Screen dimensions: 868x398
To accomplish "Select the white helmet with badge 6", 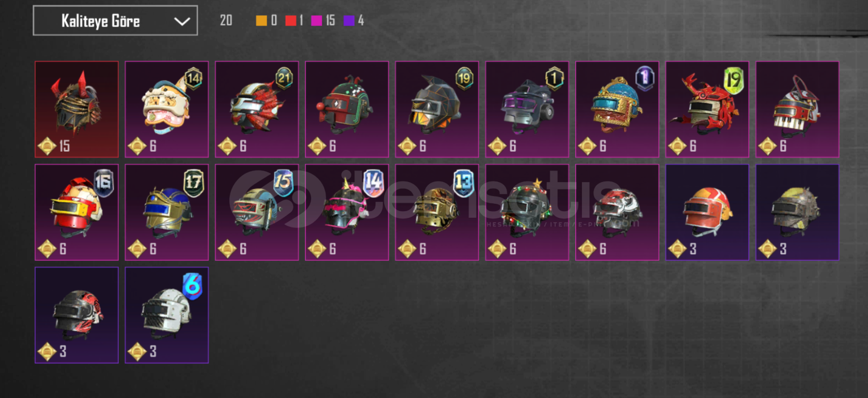I will (167, 315).
